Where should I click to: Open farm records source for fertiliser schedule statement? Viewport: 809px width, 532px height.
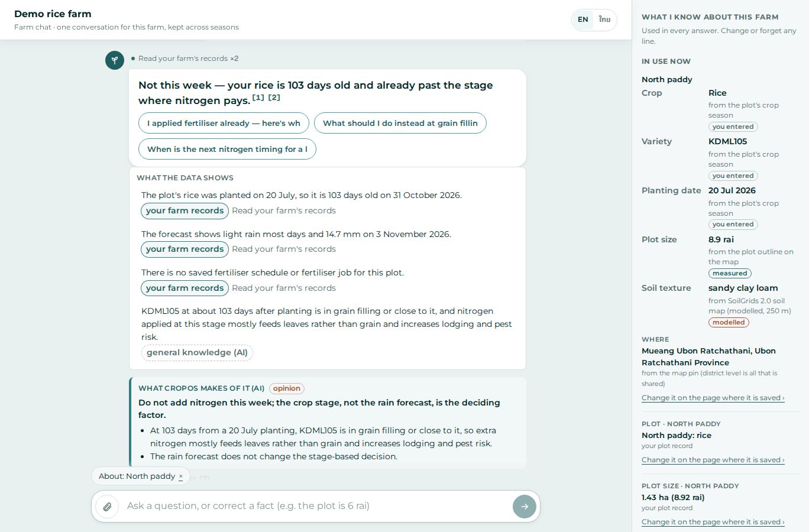[x=185, y=288]
